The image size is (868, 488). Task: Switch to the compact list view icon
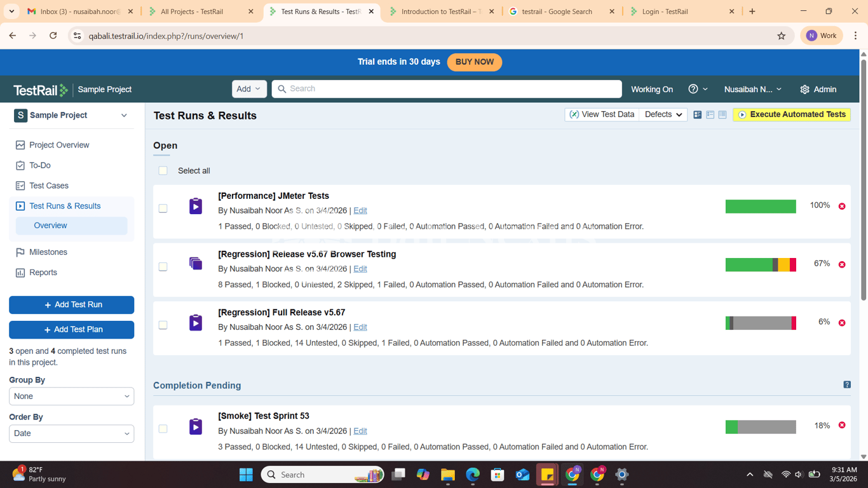[x=722, y=115]
